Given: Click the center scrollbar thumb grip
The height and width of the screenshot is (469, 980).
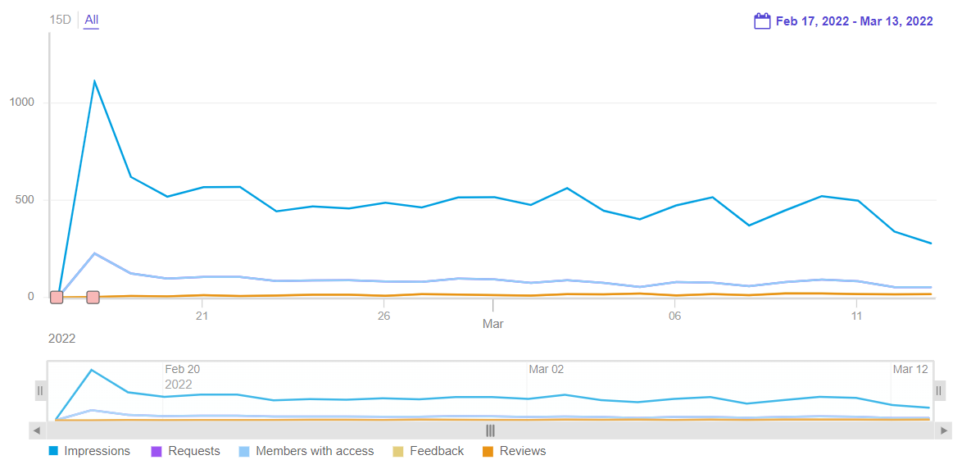Looking at the screenshot, I should [x=490, y=430].
